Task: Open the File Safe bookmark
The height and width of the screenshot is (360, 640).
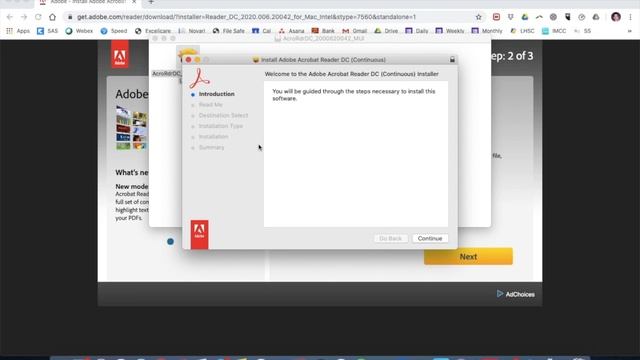Action: click(229, 31)
